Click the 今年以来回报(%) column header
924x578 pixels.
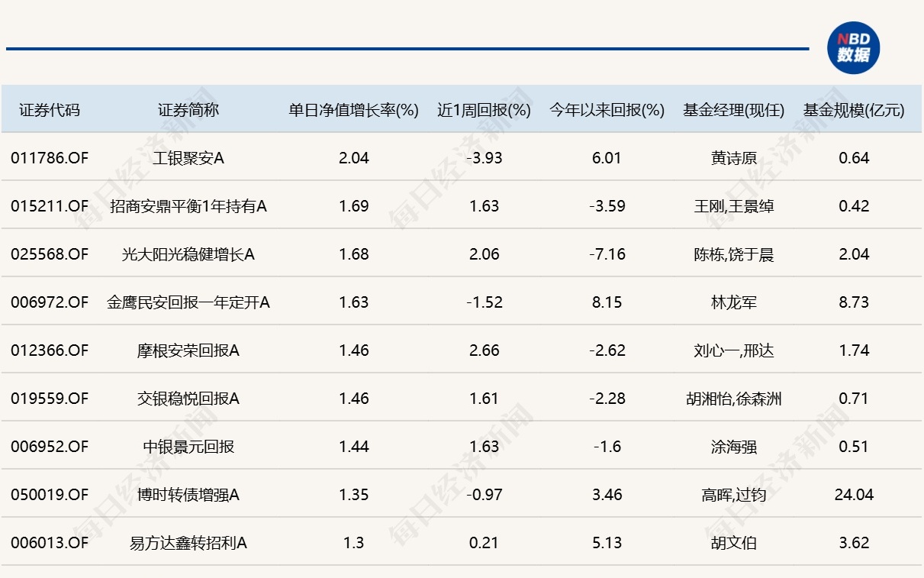[x=607, y=110]
